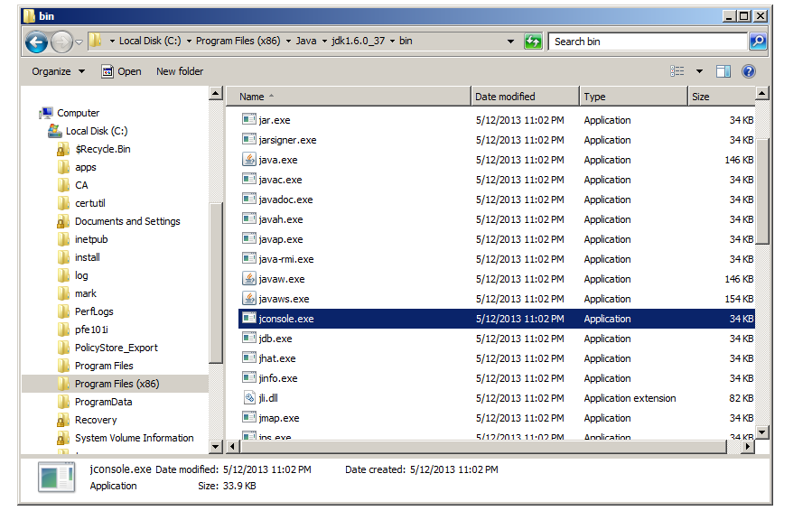The width and height of the screenshot is (812, 520).
Task: Click file list horizontal scroll left arrow
Action: (232, 446)
